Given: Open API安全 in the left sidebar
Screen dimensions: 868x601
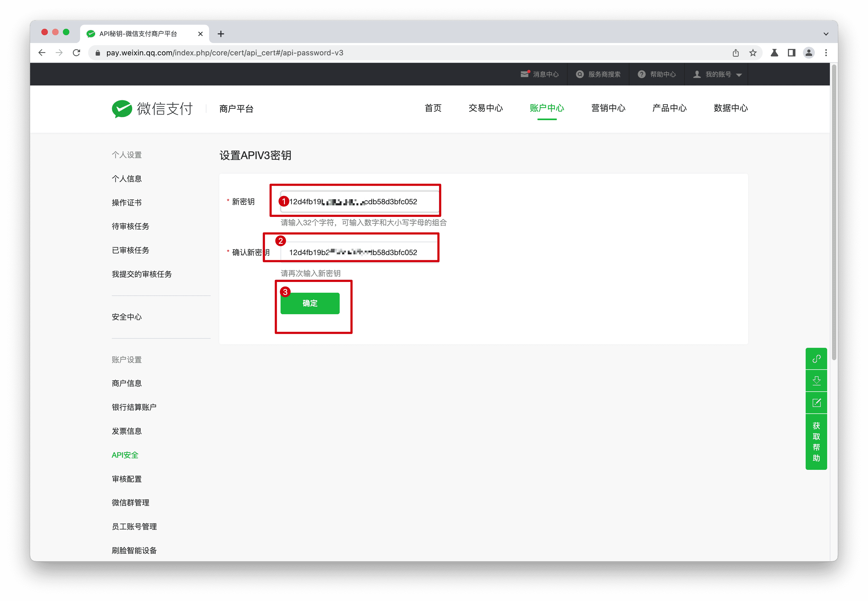Looking at the screenshot, I should click(125, 455).
